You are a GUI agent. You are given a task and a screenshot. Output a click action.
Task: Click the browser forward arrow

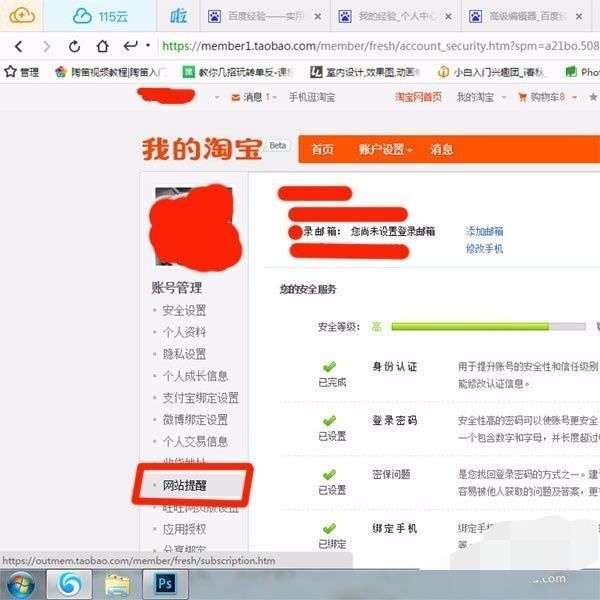pos(46,47)
